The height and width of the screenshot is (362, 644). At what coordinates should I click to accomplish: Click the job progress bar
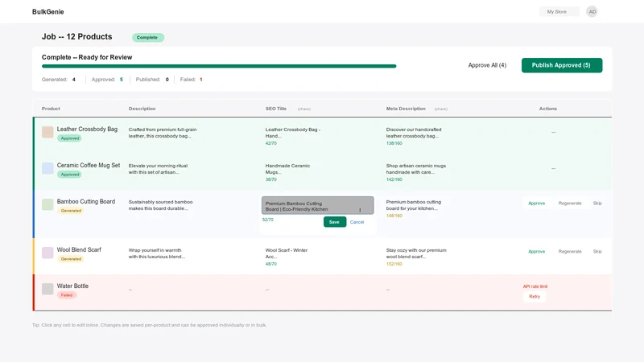click(x=219, y=66)
